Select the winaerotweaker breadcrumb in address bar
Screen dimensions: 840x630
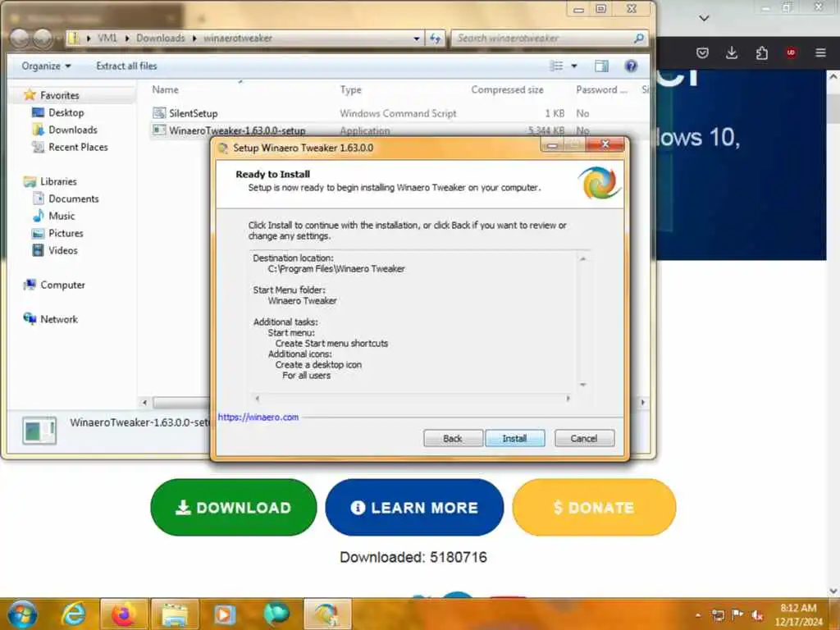point(238,38)
